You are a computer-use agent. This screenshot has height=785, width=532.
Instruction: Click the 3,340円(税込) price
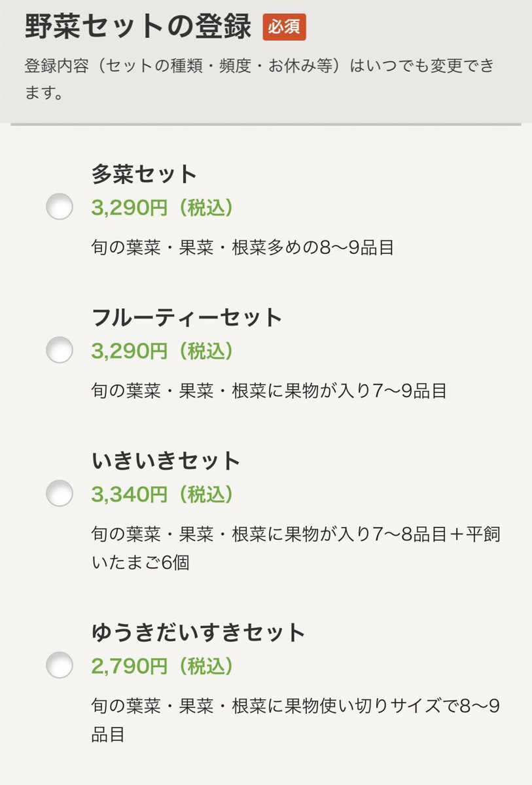(162, 495)
